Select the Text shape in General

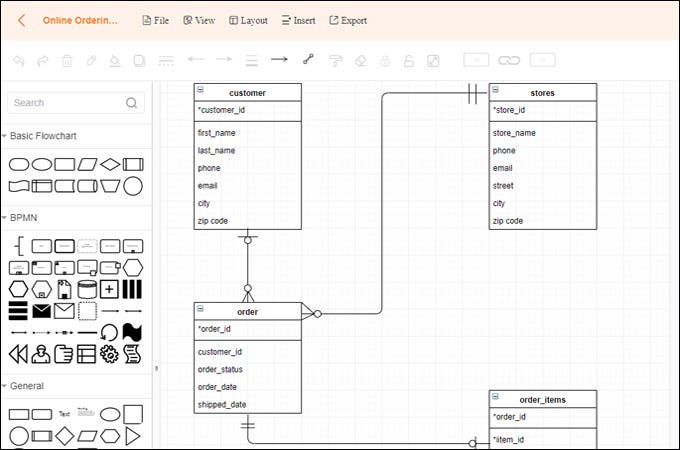tap(64, 414)
